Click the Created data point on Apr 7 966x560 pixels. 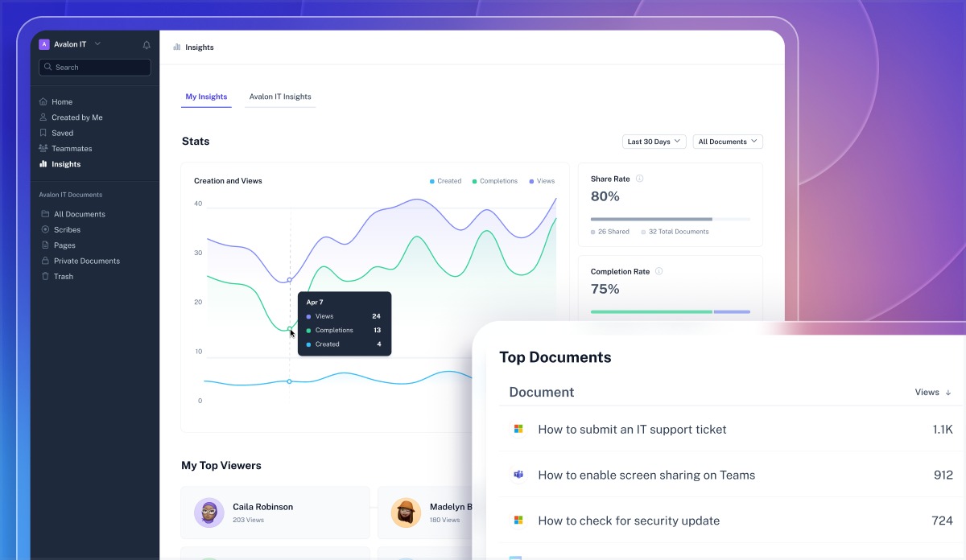(290, 381)
